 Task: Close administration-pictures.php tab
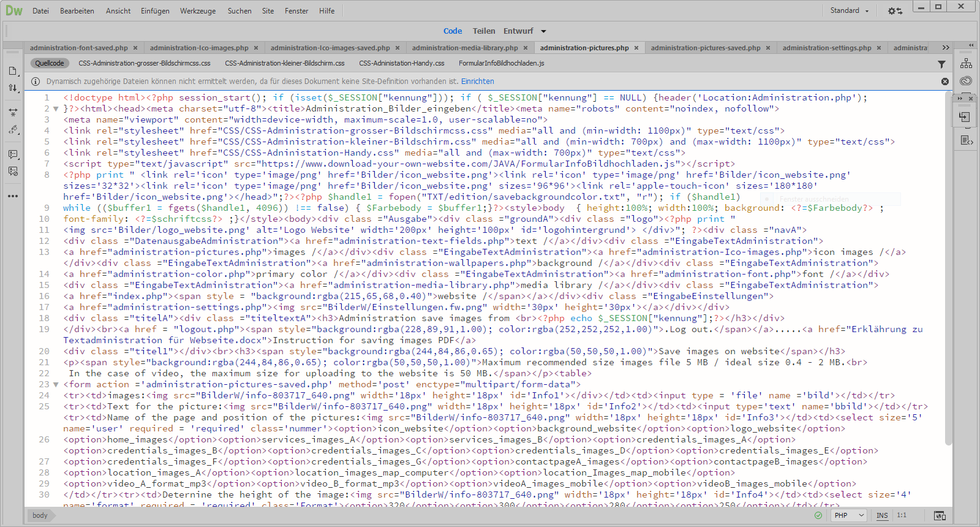coord(636,48)
